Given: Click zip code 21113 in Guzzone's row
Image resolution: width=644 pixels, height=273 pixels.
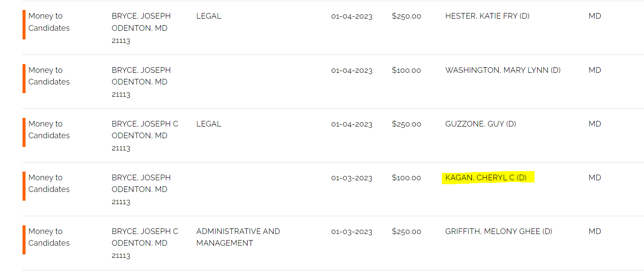Looking at the screenshot, I should [121, 148].
